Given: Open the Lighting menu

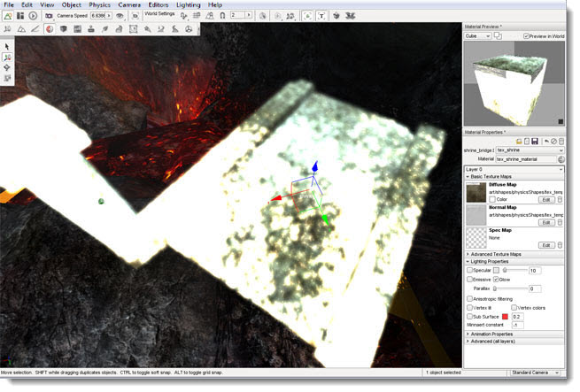Looking at the screenshot, I should 187,5.
